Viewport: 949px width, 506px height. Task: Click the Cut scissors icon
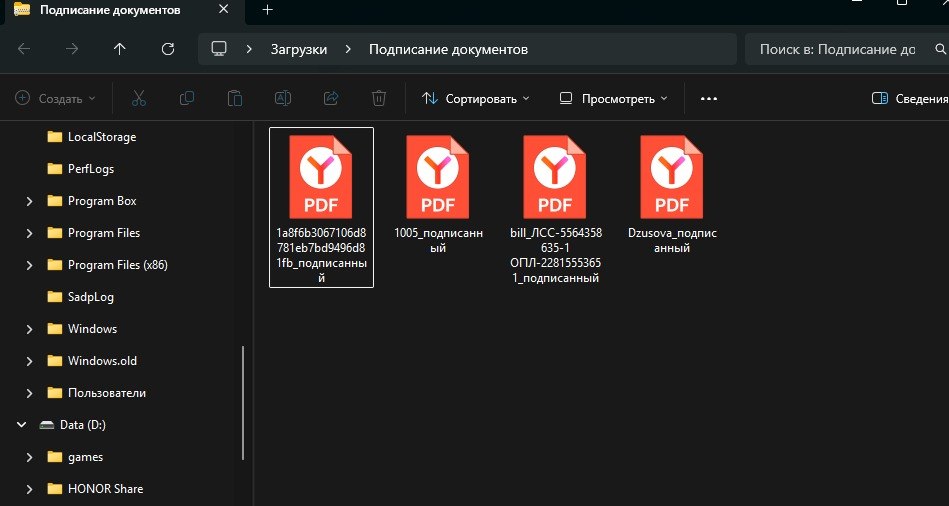tap(139, 98)
